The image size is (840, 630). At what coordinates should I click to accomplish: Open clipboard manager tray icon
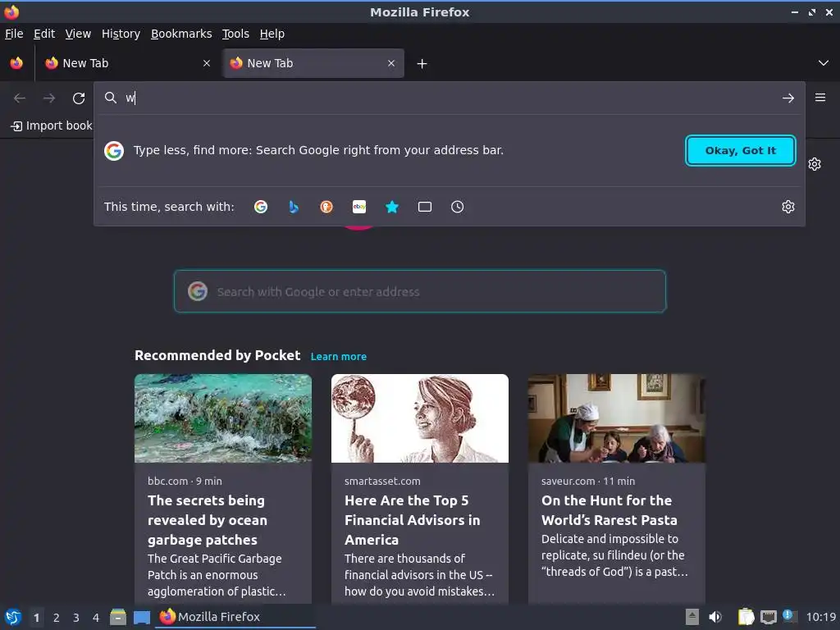(746, 617)
